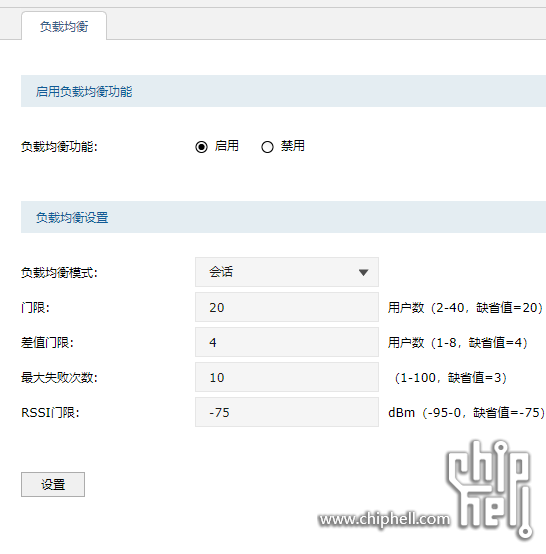The image size is (546, 554).
Task: Click the 门限 用户数 range hint
Action: pyautogui.click(x=465, y=308)
